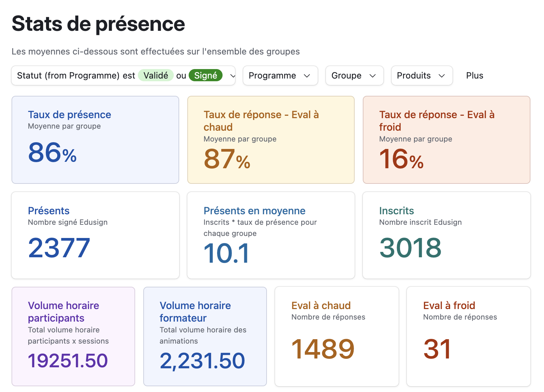Select the 31 responses number

[437, 349]
